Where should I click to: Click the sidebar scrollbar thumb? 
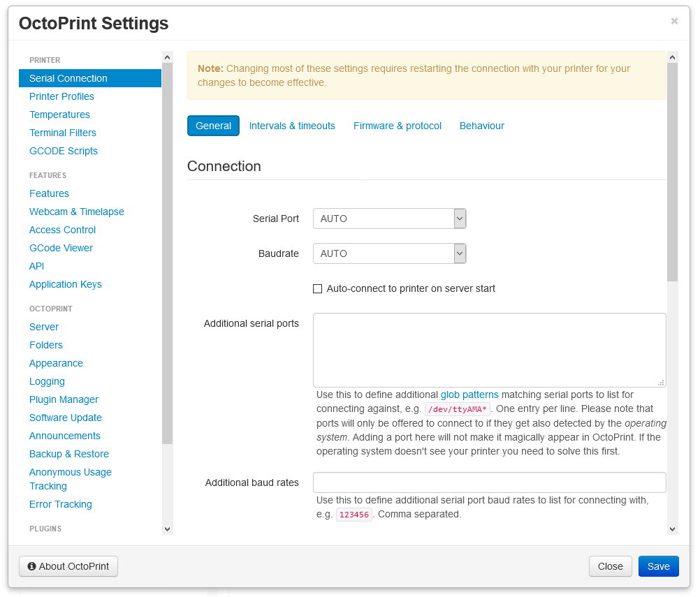168,253
